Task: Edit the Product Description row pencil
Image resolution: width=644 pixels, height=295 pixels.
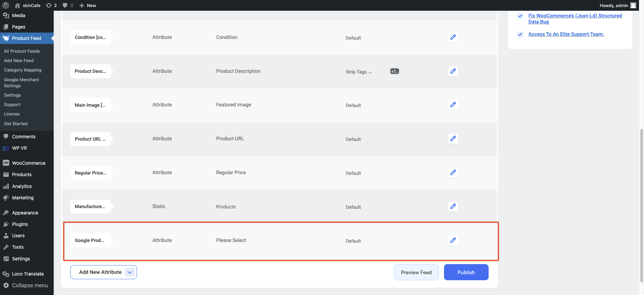Action: 453,71
